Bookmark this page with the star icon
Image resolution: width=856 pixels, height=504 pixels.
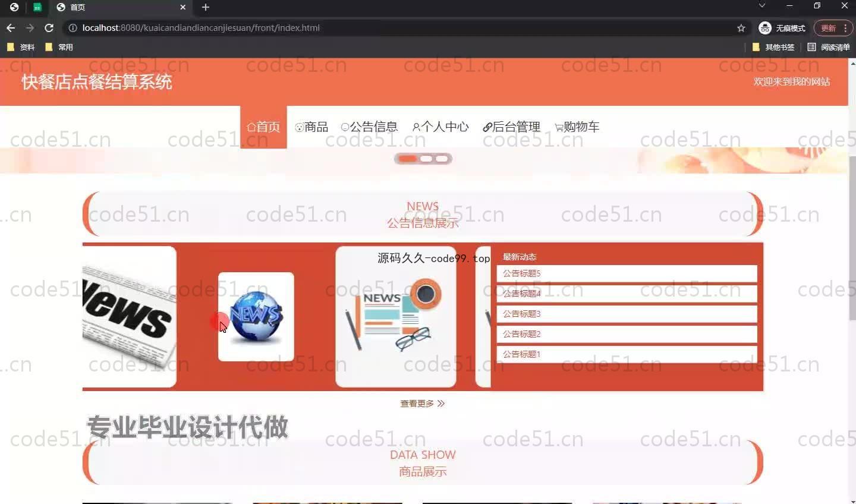click(741, 28)
